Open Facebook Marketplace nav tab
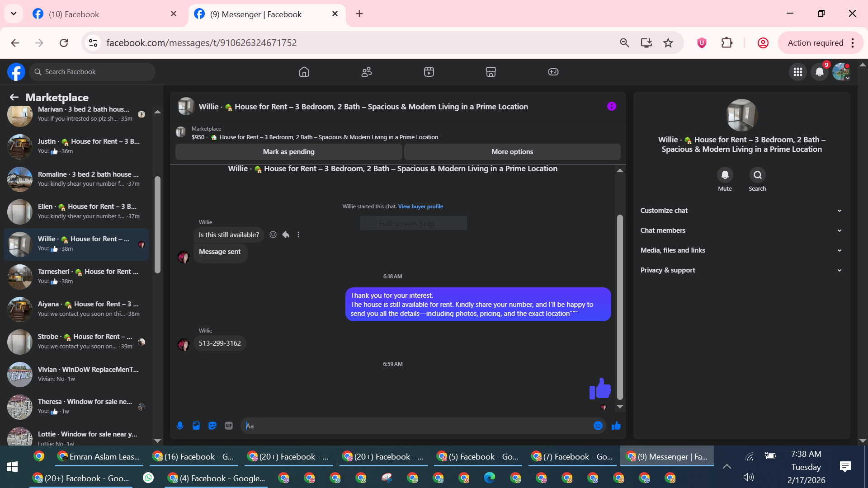 click(x=491, y=72)
